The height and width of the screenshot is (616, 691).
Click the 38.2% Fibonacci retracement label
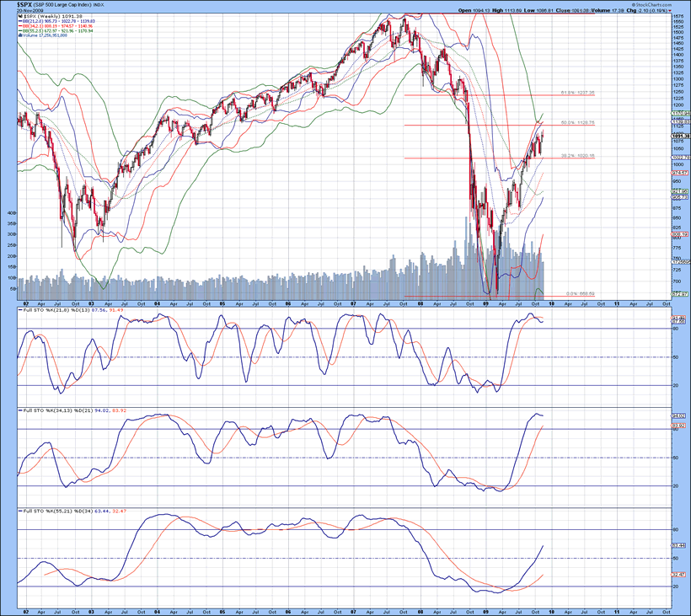point(578,156)
